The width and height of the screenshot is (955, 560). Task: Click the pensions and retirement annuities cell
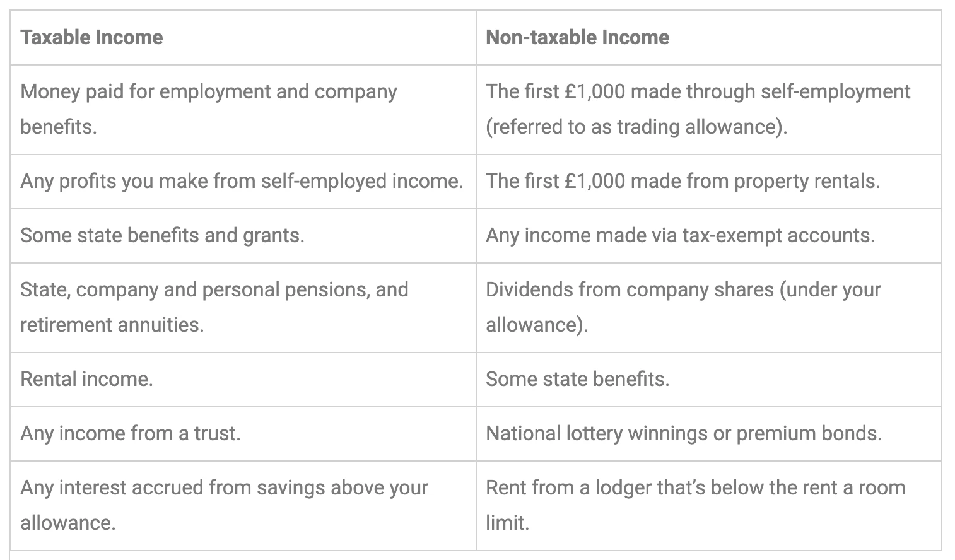pos(243,308)
